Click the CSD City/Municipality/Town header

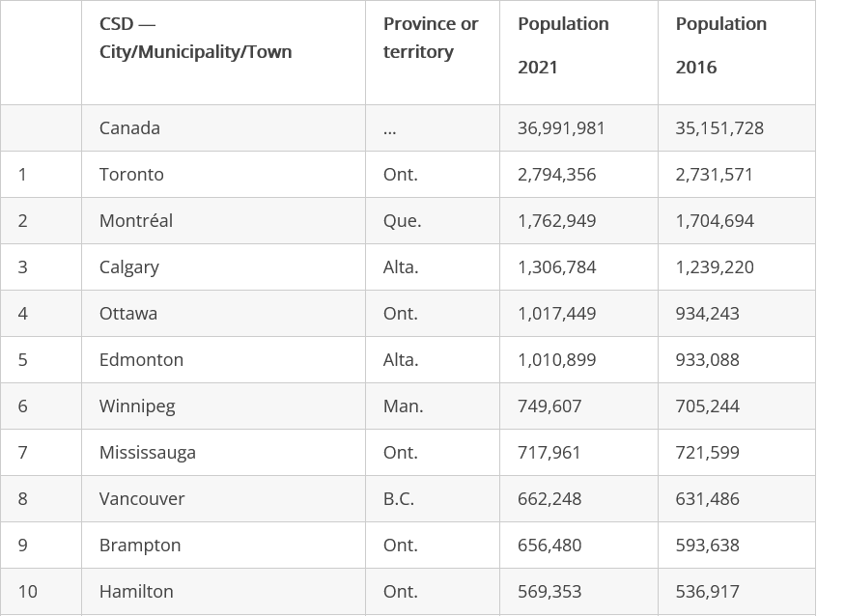(195, 38)
